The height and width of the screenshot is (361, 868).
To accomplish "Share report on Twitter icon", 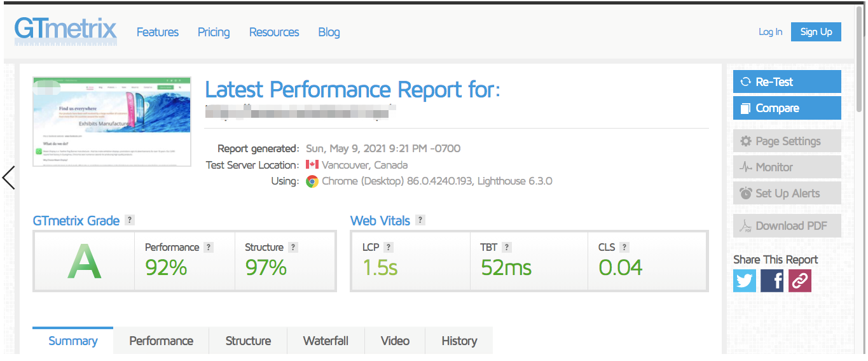I will 745,281.
